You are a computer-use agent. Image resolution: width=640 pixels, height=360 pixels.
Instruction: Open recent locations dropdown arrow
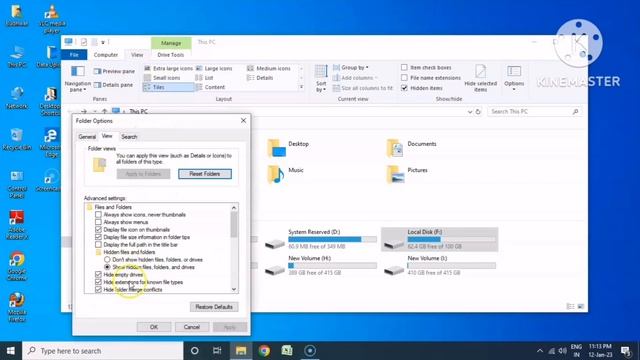point(95,111)
